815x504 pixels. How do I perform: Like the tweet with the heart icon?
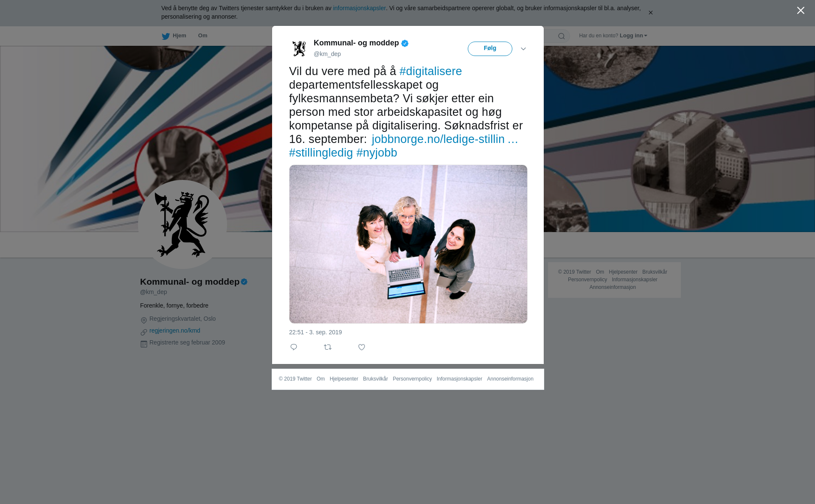(x=362, y=347)
